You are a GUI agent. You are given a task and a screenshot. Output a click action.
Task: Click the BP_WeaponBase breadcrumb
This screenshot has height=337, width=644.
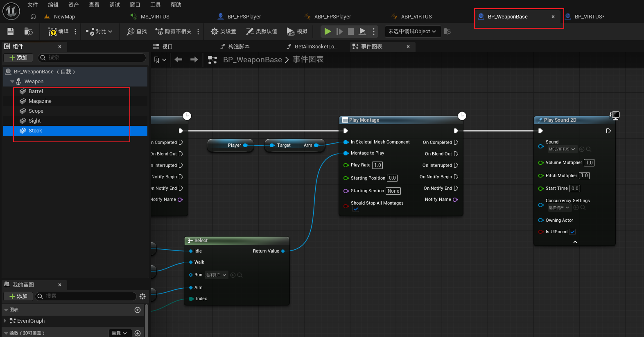(x=252, y=60)
